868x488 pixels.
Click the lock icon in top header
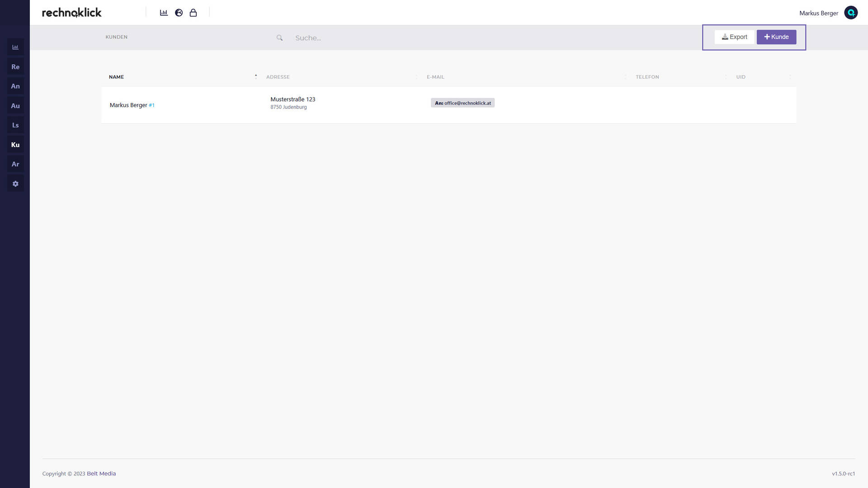(193, 13)
